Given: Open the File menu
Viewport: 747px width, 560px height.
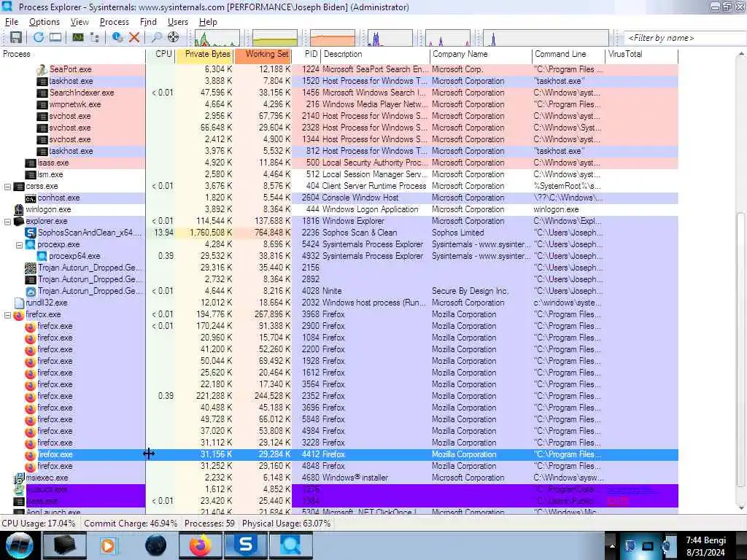Looking at the screenshot, I should (x=12, y=22).
